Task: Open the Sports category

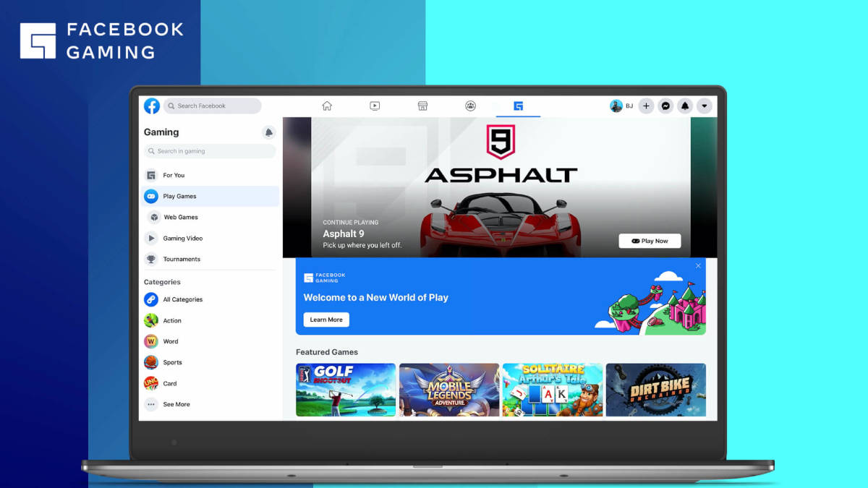Action: [209, 362]
